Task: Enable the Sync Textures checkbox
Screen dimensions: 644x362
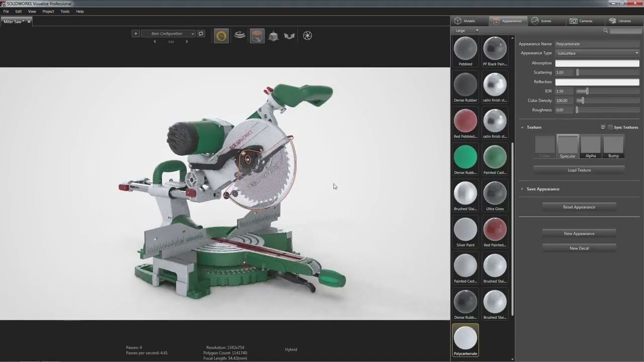Action: [610, 127]
